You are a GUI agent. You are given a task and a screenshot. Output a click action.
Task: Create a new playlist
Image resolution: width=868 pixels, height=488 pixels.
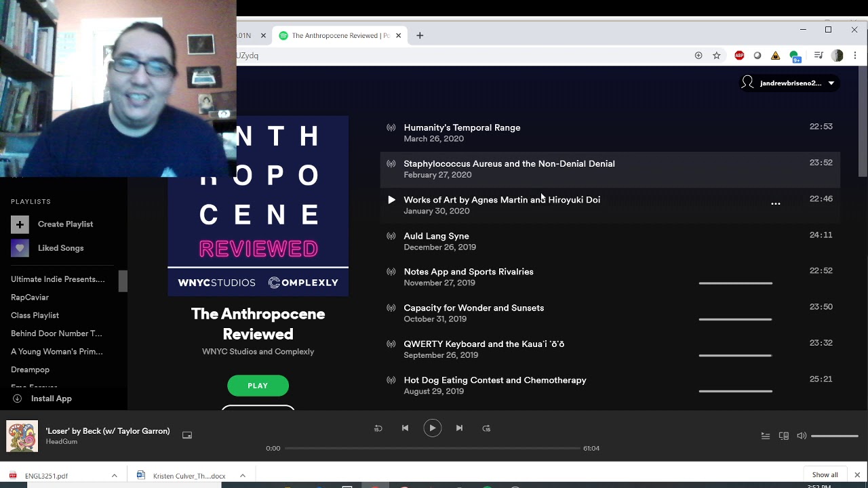click(52, 224)
